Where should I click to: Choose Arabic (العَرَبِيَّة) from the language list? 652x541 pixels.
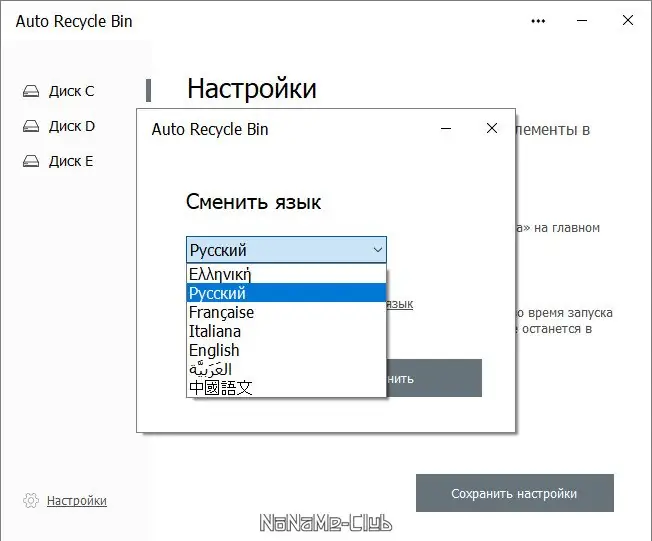pyautogui.click(x=286, y=369)
